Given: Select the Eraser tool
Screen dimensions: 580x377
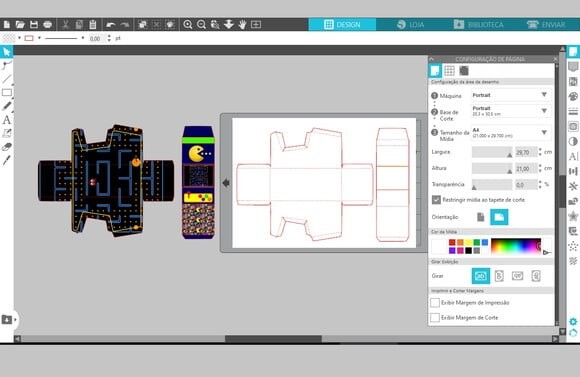Looking at the screenshot, I should tap(7, 147).
